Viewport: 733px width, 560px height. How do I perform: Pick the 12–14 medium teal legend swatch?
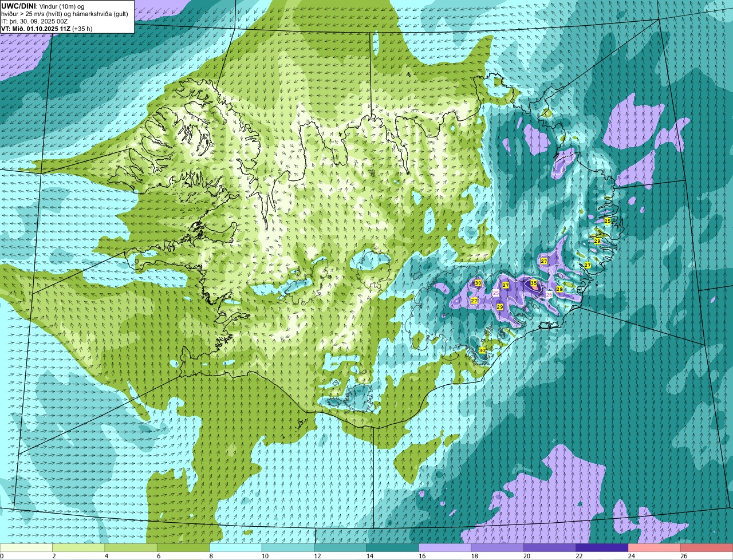tap(341, 548)
